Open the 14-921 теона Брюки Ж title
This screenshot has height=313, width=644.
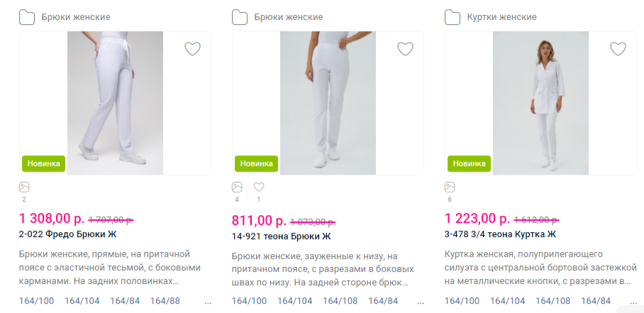pyautogui.click(x=282, y=236)
